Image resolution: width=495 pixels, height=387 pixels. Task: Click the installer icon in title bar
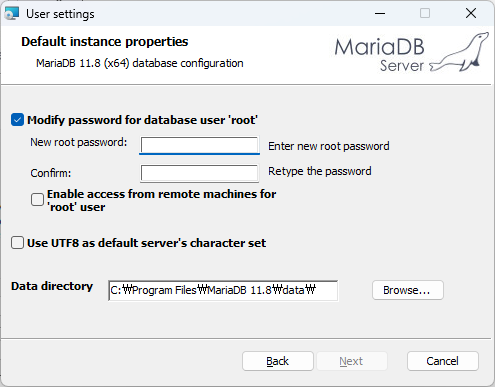pos(12,14)
